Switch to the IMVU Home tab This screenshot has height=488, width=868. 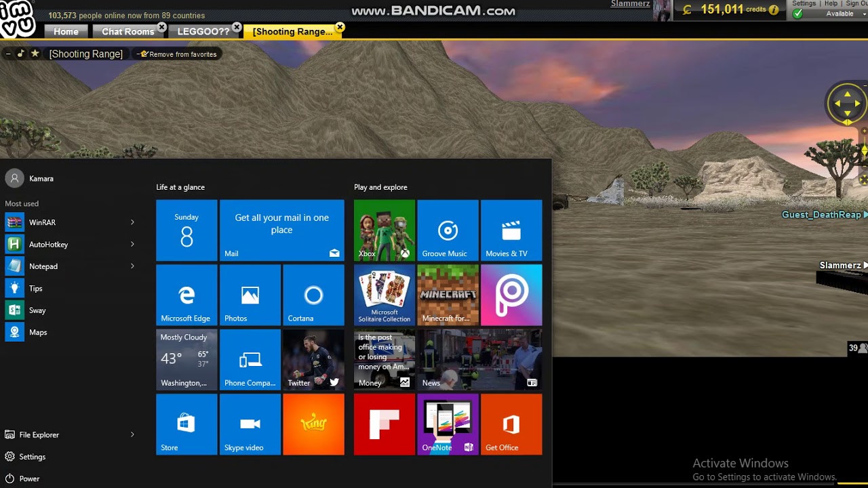point(66,31)
